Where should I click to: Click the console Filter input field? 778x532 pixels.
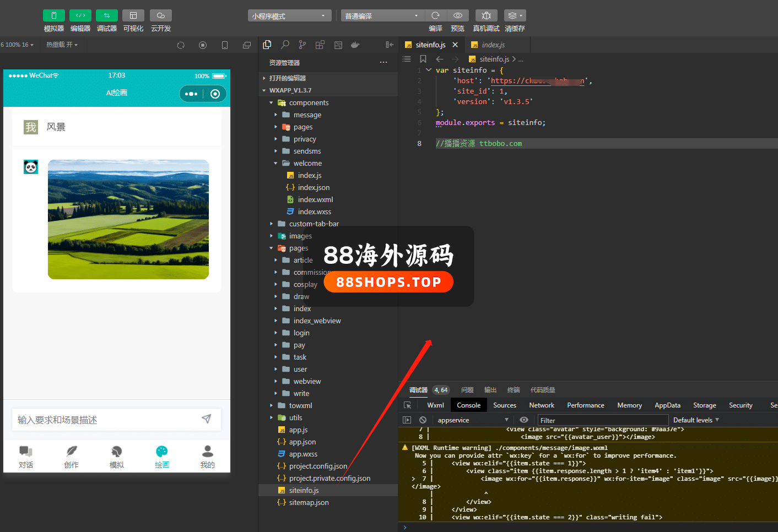pos(602,420)
